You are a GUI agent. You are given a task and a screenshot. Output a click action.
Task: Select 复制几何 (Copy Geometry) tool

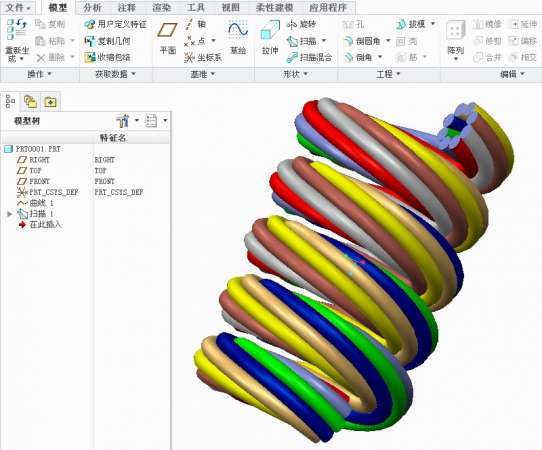coord(108,41)
